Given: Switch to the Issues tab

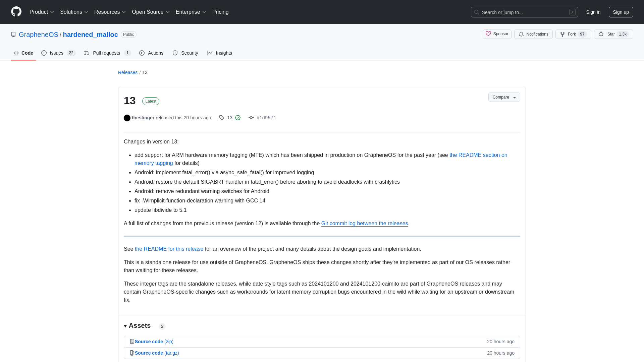Looking at the screenshot, I should tap(58, 53).
